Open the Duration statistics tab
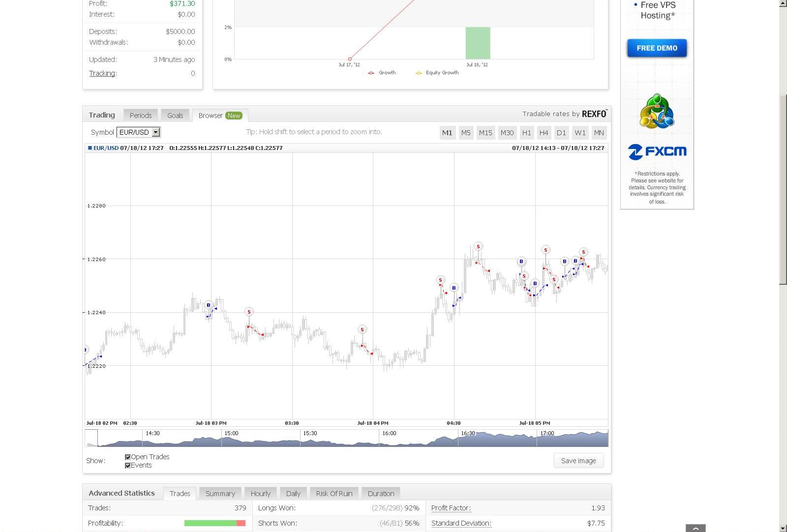The width and height of the screenshot is (787, 532). pos(381,494)
